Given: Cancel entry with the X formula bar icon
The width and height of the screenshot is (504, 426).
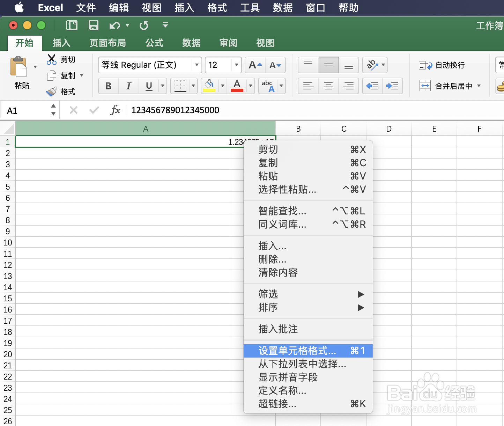Looking at the screenshot, I should point(74,110).
